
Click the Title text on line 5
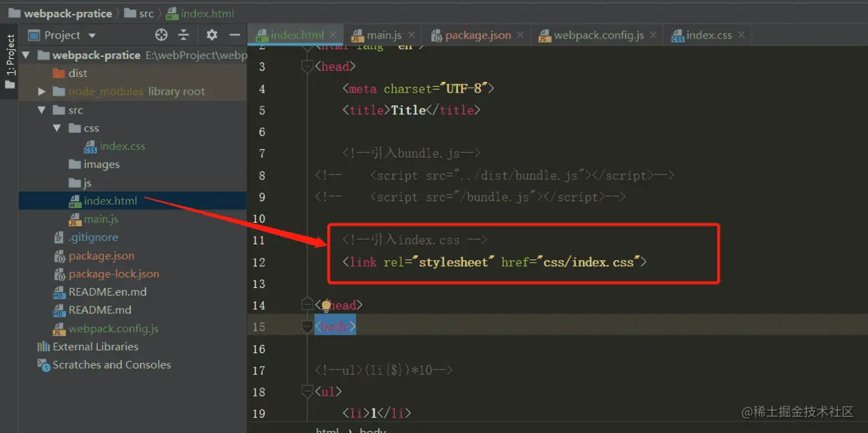point(408,110)
